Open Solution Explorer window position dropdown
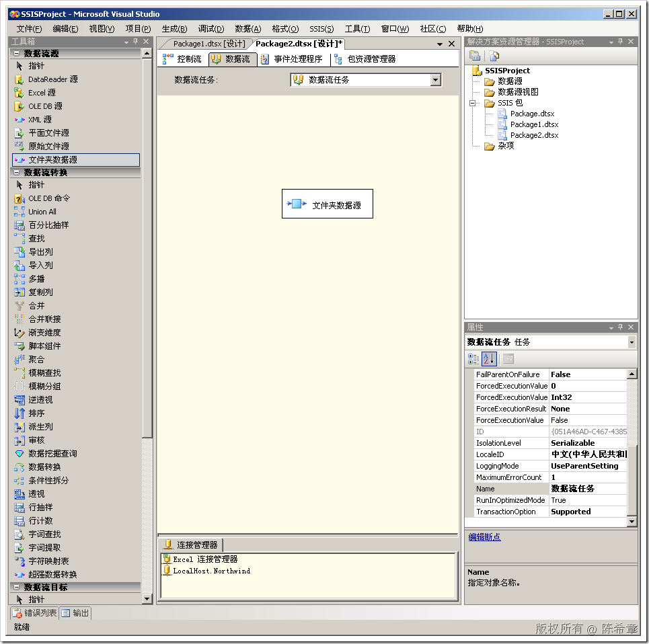This screenshot has width=649, height=644. point(611,42)
